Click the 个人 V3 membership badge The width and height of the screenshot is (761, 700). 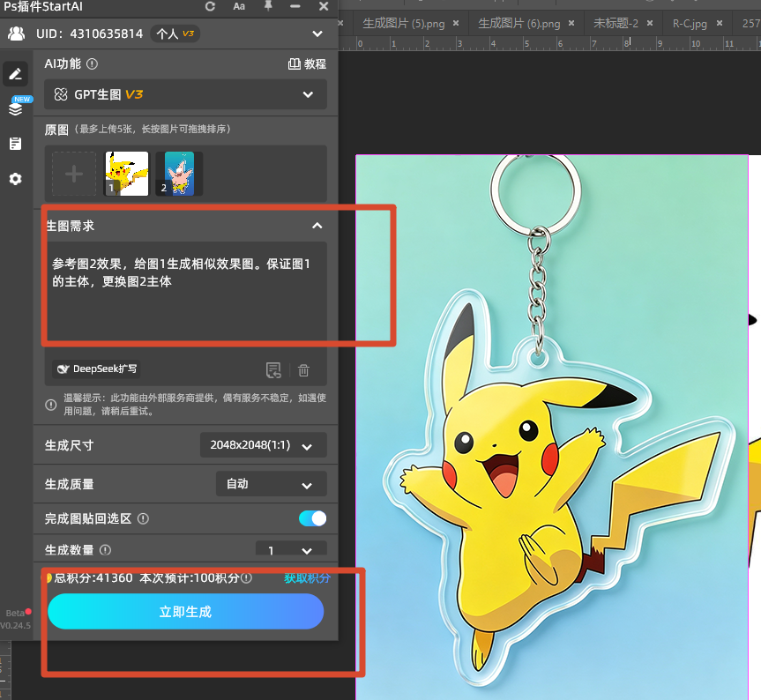pyautogui.click(x=175, y=34)
